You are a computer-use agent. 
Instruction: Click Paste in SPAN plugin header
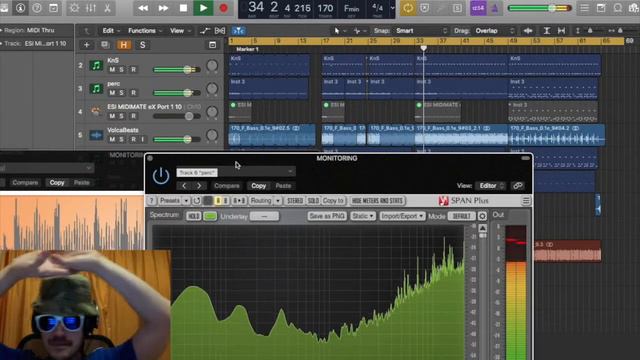coord(283,186)
